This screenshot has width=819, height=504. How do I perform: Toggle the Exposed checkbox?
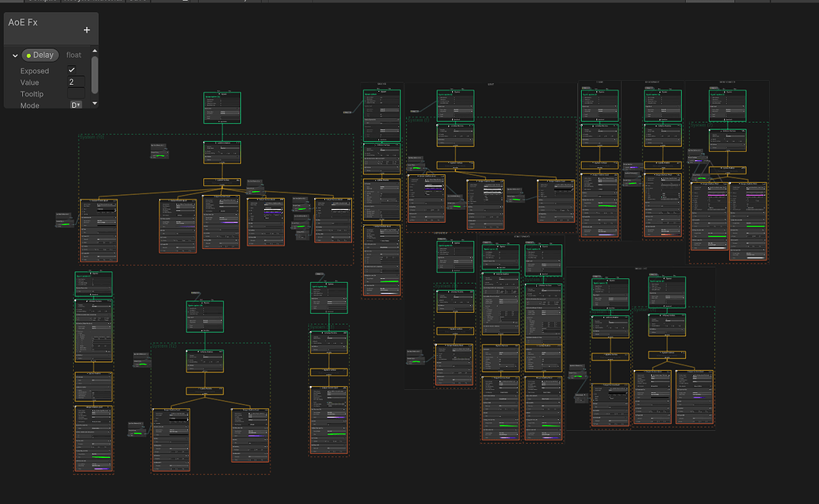click(x=72, y=71)
